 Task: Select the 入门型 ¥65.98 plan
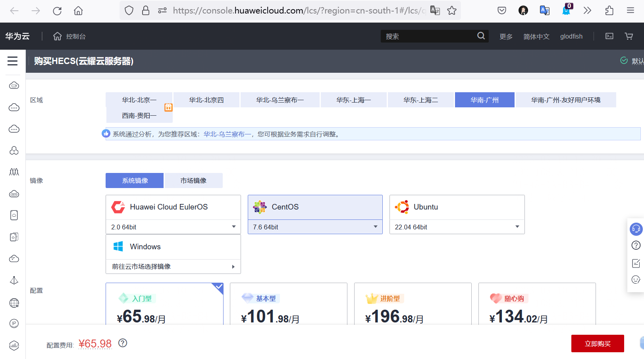tap(164, 304)
